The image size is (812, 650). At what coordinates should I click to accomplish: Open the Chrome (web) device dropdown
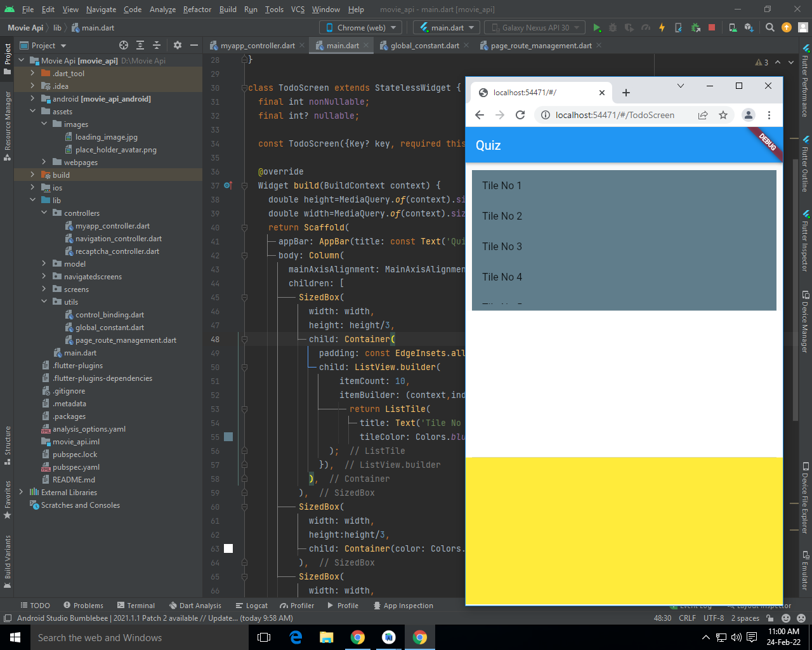coord(360,27)
